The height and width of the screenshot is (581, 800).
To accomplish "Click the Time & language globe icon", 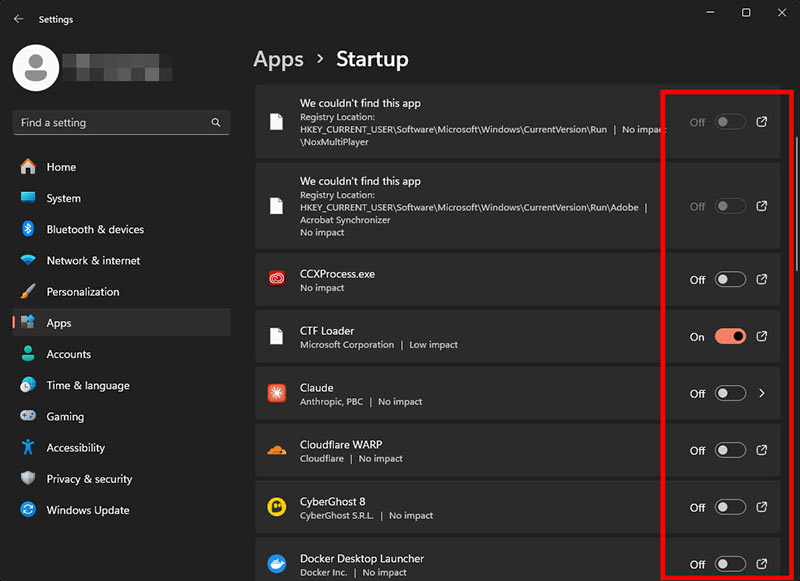I will (28, 385).
